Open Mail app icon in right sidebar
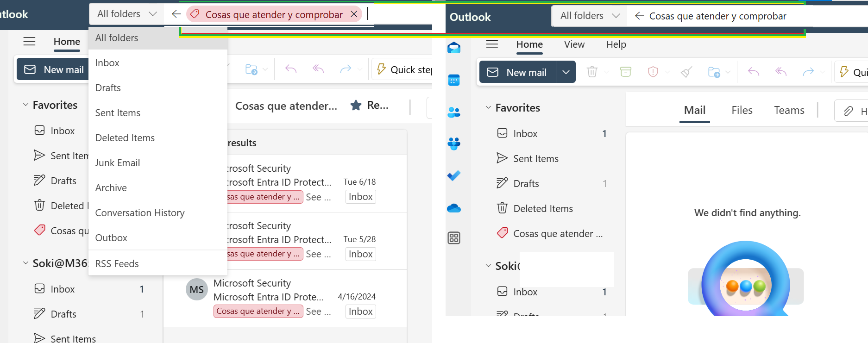 454,48
